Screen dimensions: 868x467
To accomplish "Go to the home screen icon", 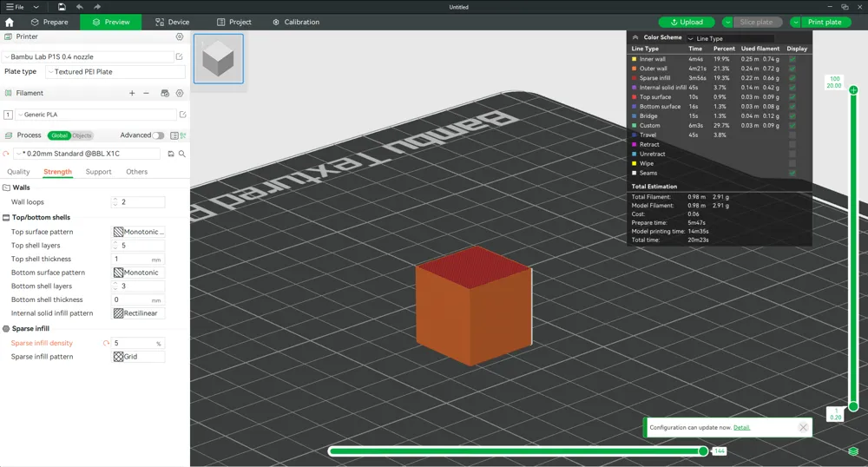I will [10, 22].
